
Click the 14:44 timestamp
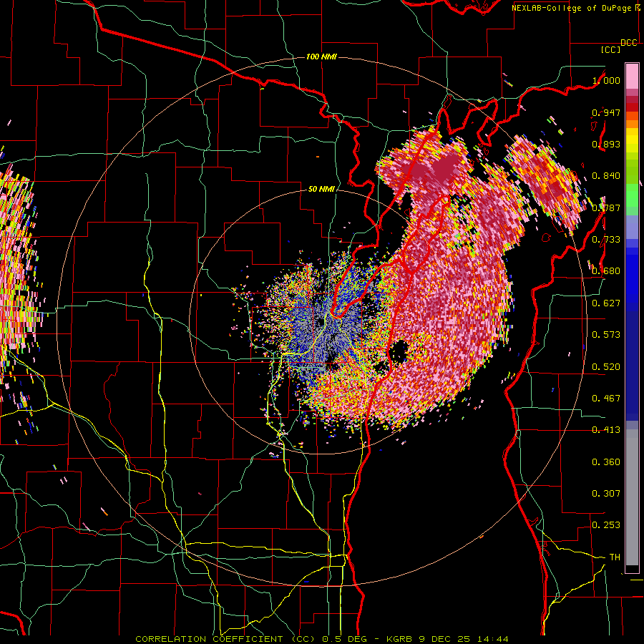click(493, 639)
